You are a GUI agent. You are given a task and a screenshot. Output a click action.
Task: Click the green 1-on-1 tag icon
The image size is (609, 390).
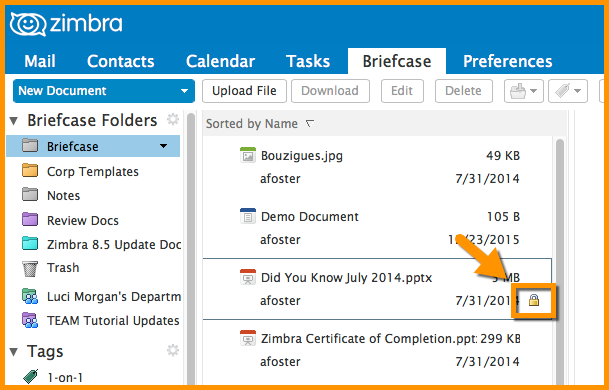31,376
